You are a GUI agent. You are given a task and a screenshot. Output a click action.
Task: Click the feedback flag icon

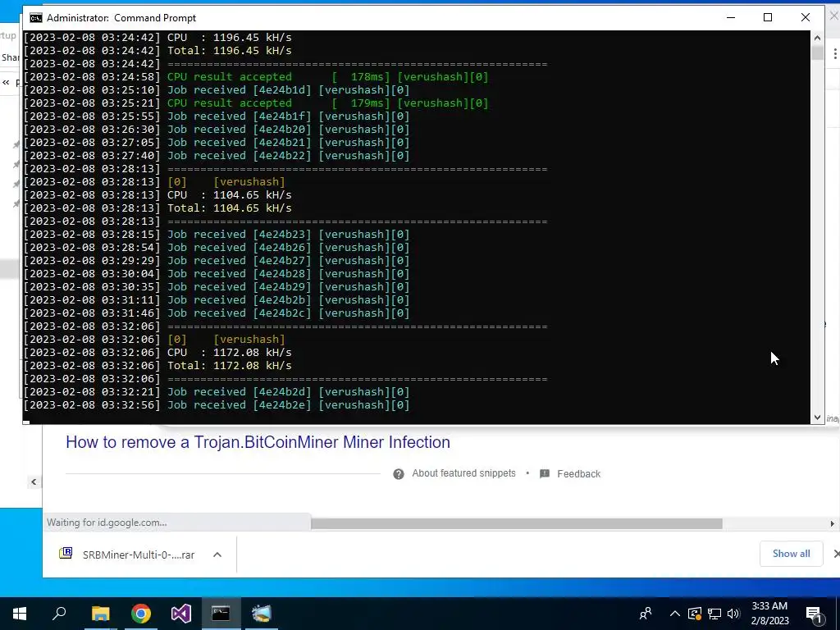(x=545, y=473)
